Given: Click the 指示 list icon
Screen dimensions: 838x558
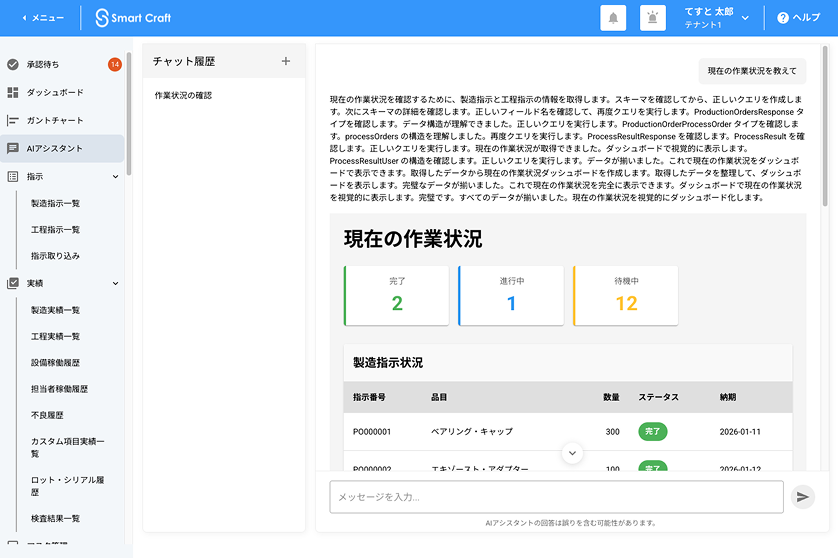Looking at the screenshot, I should coord(13,176).
